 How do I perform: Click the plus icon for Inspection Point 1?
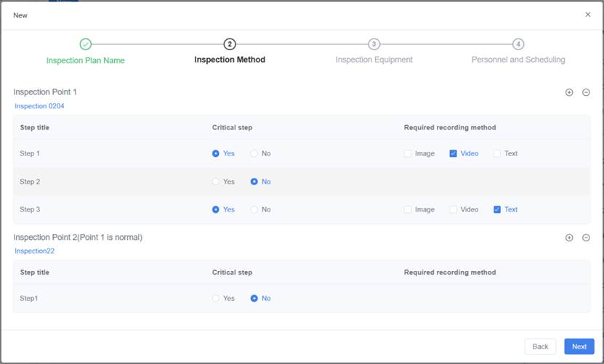coord(569,92)
